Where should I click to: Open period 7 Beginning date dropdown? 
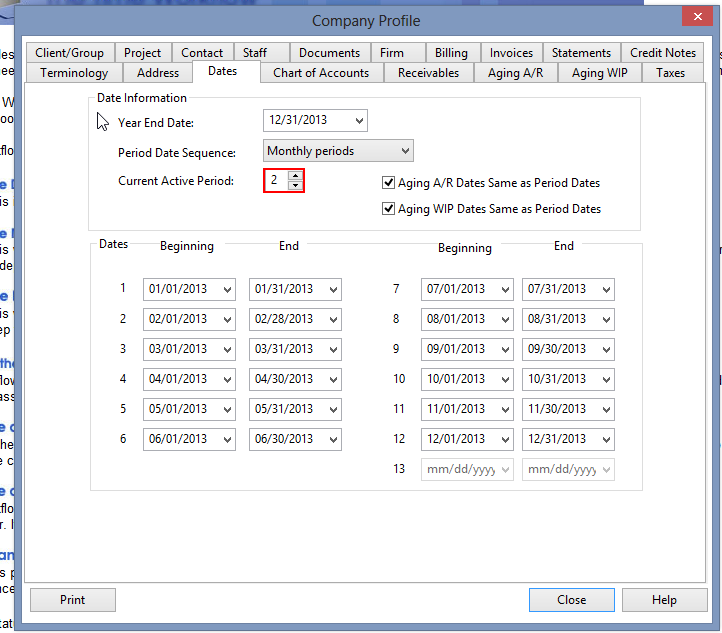coord(503,289)
